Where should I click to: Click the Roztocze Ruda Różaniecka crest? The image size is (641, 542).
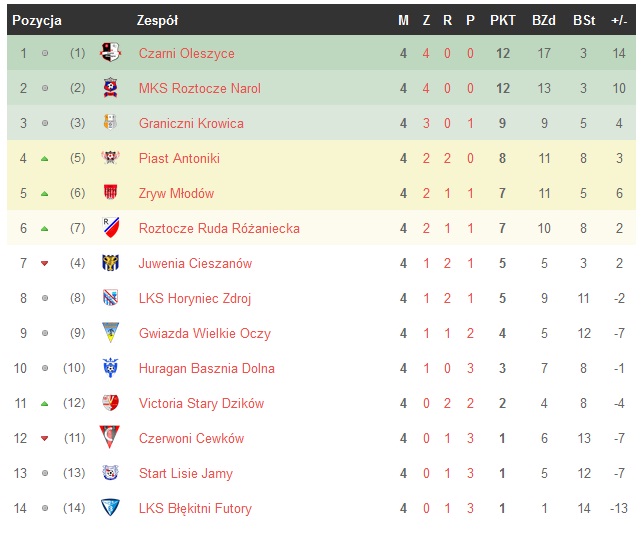110,228
